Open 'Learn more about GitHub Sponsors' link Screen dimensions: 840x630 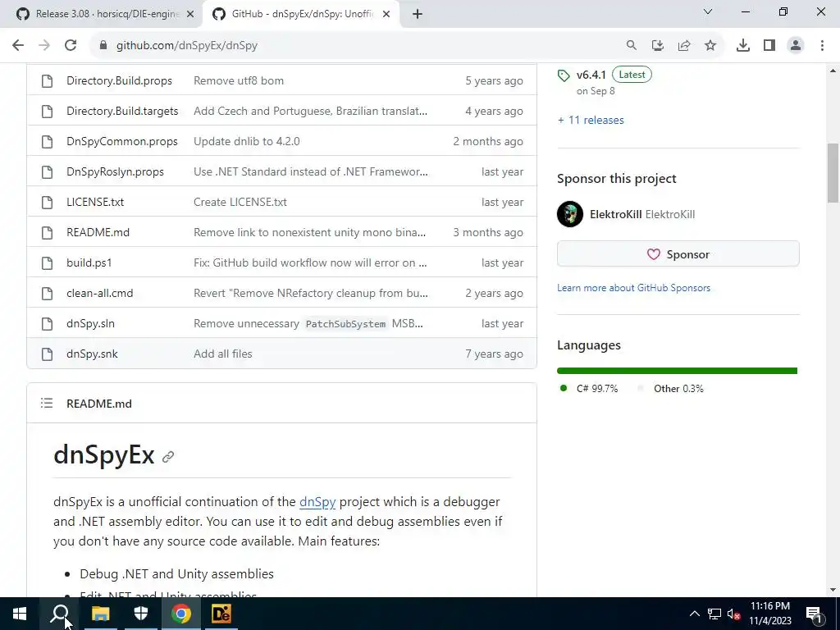click(634, 288)
